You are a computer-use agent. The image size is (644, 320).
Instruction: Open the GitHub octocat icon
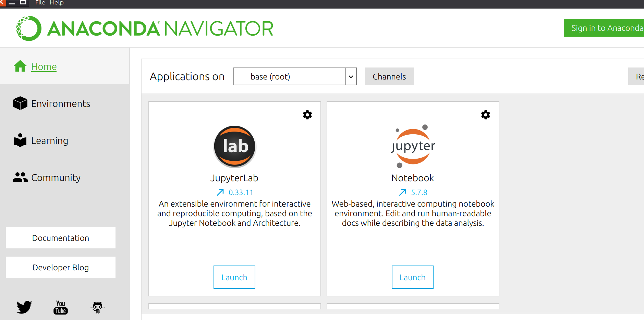coord(98,307)
